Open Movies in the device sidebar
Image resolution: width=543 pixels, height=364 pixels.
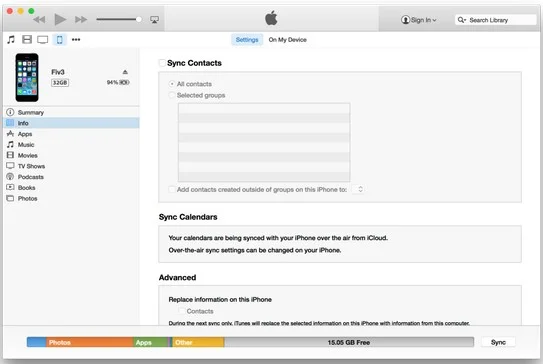(71, 155)
